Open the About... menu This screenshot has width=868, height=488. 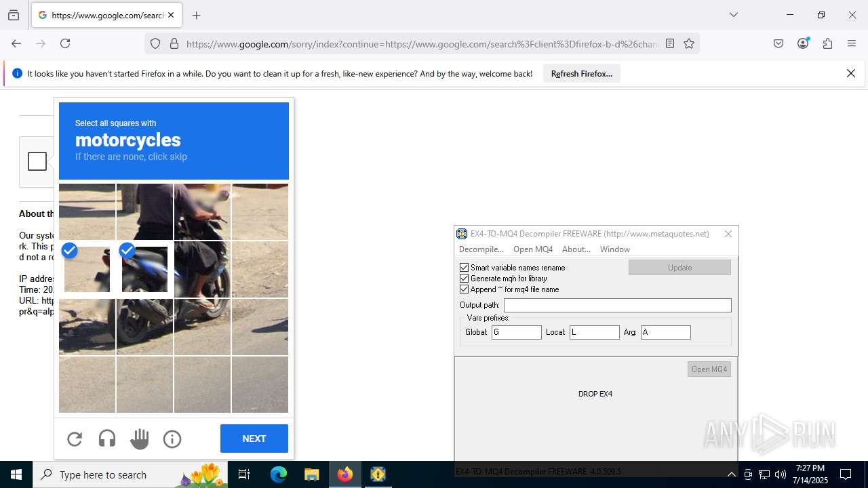pos(576,249)
